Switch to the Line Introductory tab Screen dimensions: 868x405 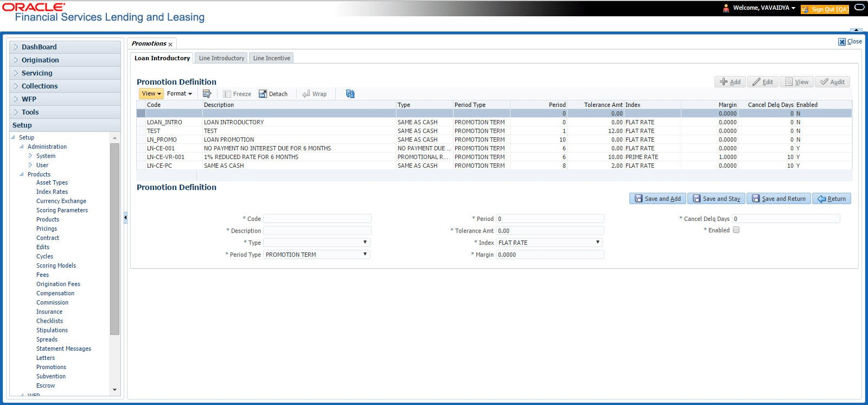(x=221, y=58)
